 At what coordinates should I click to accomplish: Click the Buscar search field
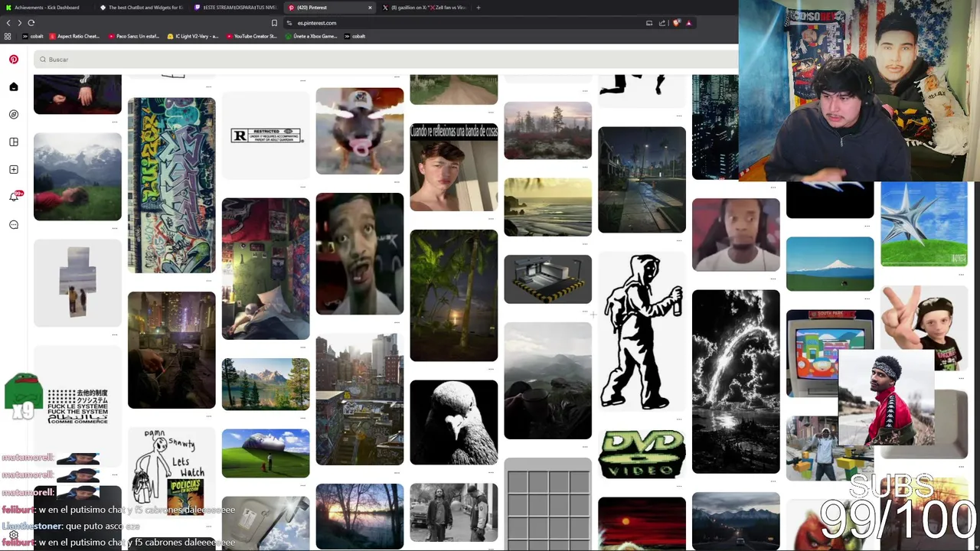point(387,59)
